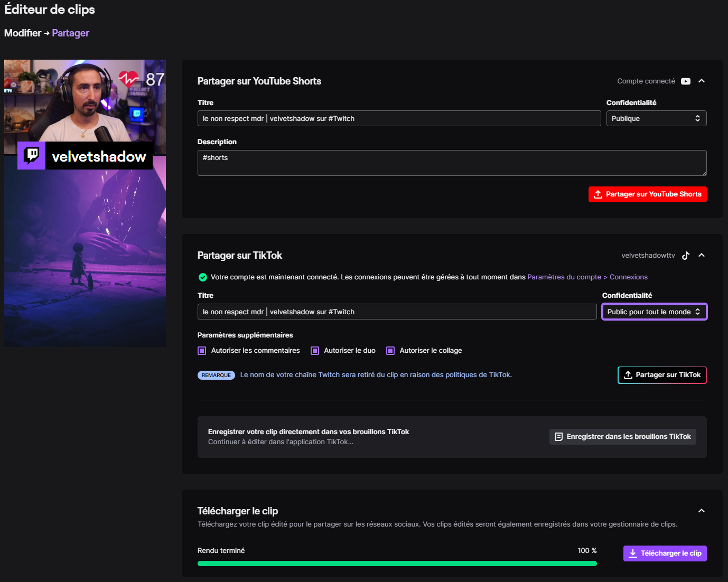Click the Éditeur de clips heading
Image resolution: width=728 pixels, height=582 pixels.
50,10
